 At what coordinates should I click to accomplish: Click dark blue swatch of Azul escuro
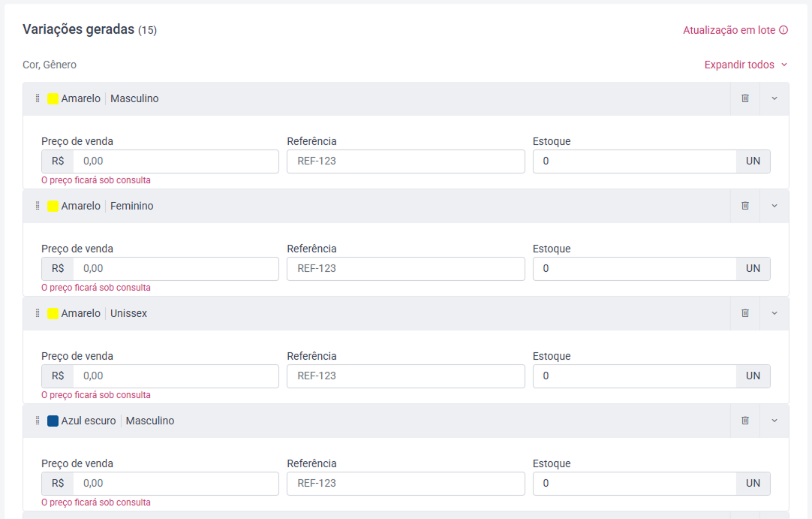(53, 421)
